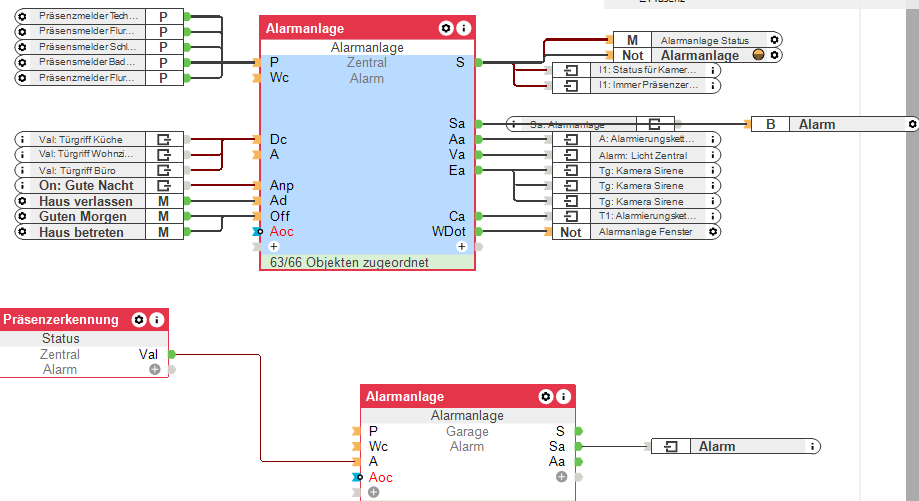Add input with plus on Garage Alarmanlage block

coord(373,492)
